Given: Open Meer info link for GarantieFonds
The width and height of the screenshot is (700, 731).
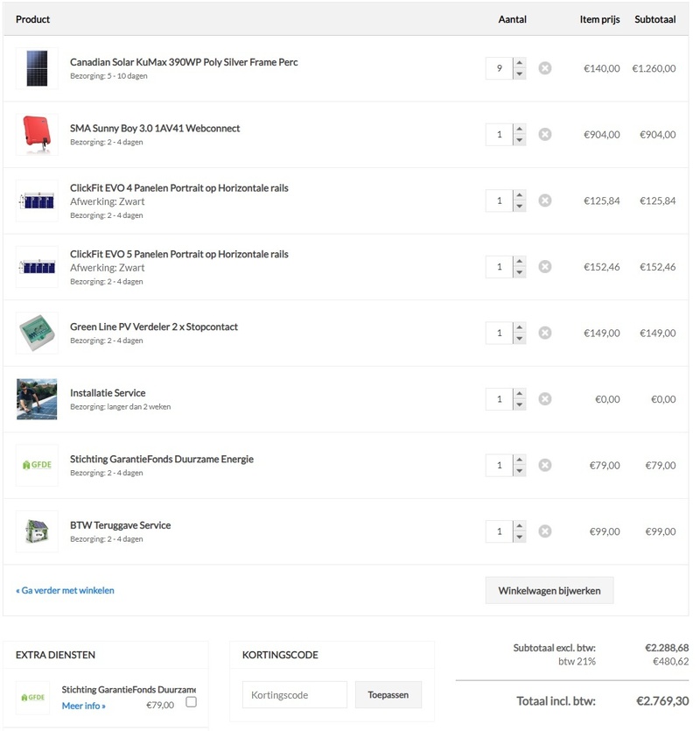Looking at the screenshot, I should 84,706.
